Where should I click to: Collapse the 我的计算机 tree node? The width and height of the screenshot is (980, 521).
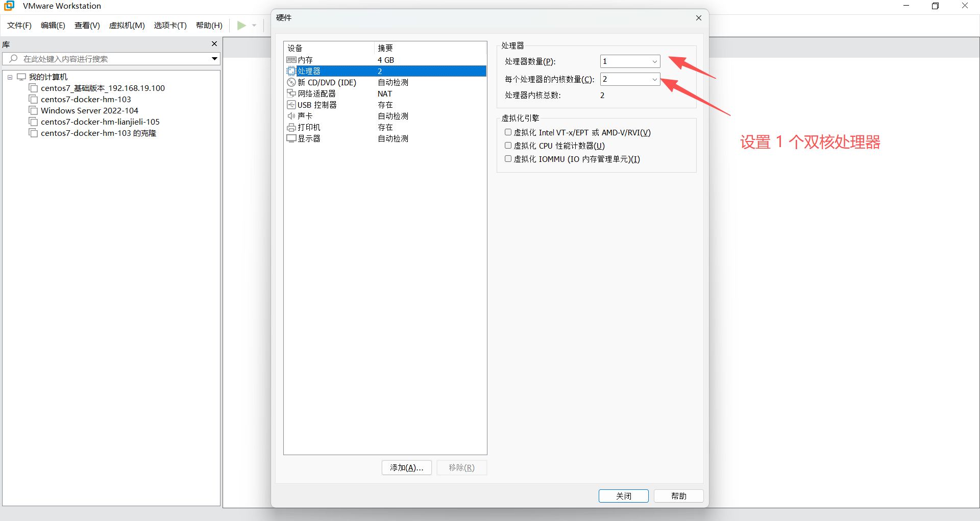[x=10, y=77]
